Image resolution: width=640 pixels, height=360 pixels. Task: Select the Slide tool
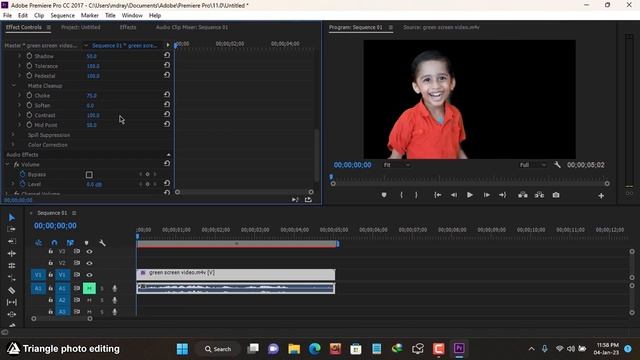[x=11, y=314]
